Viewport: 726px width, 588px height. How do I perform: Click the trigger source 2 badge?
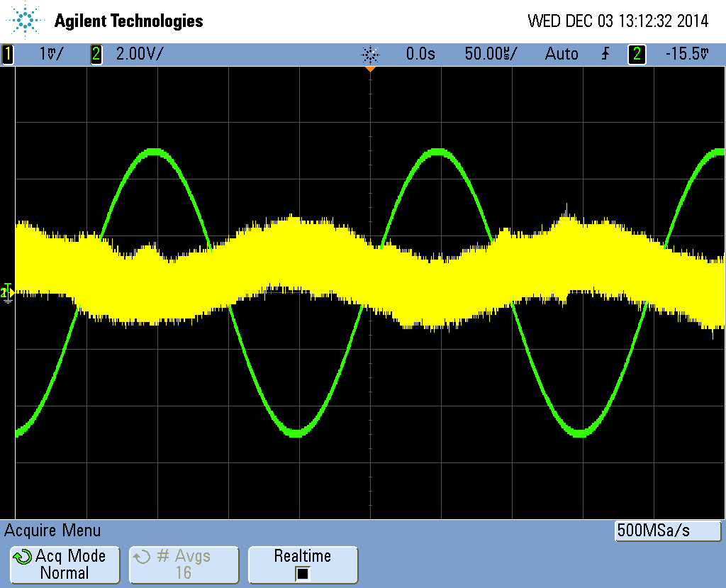pos(637,54)
